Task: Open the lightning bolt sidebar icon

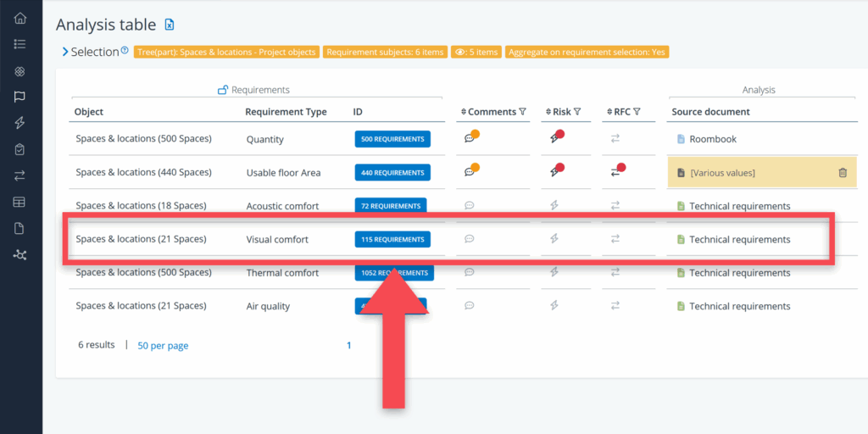Action: tap(20, 123)
